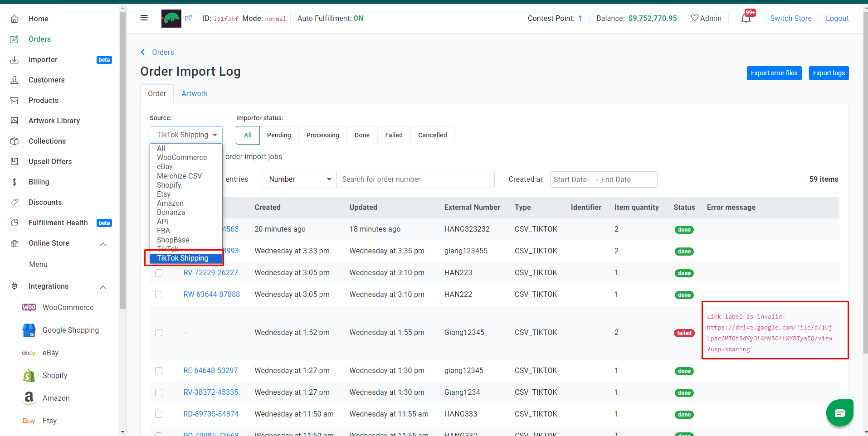Click the WooCommerce logo icon

(29, 307)
